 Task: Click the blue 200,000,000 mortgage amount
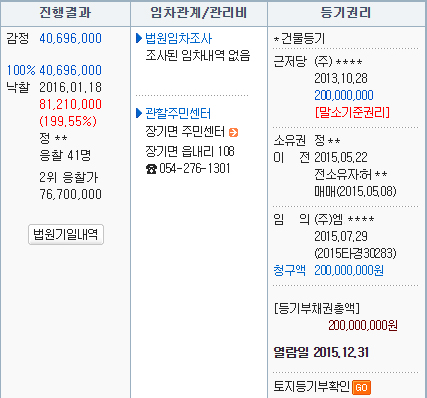click(x=344, y=95)
